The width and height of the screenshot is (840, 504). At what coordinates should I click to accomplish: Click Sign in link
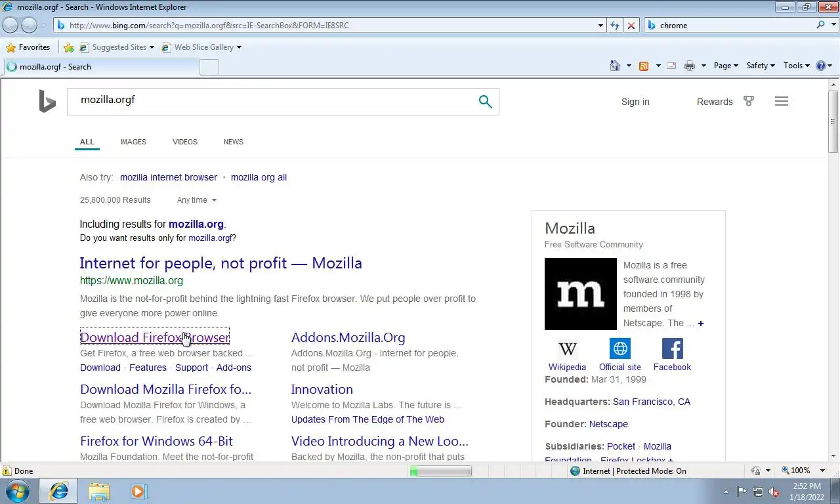pos(635,102)
